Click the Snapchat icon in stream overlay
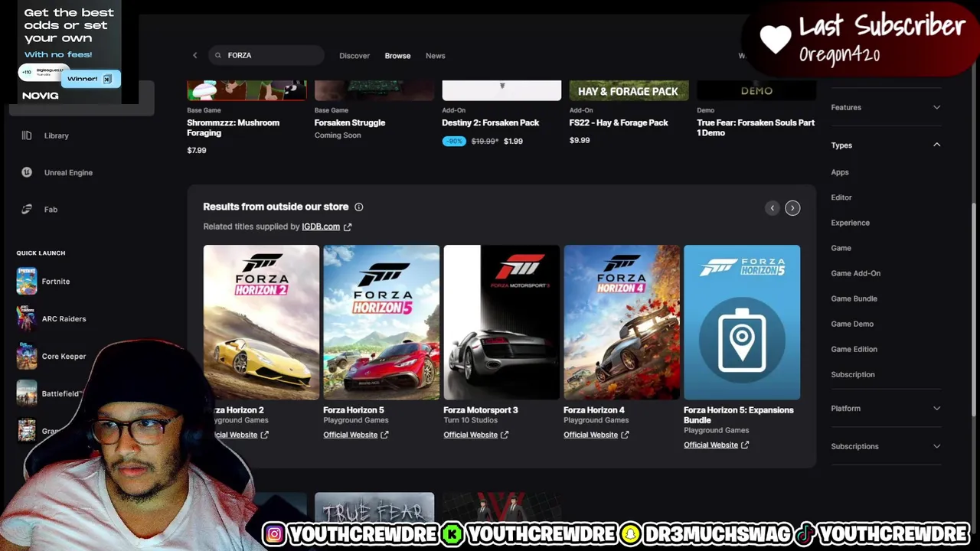This screenshot has height=551, width=980. click(x=630, y=534)
